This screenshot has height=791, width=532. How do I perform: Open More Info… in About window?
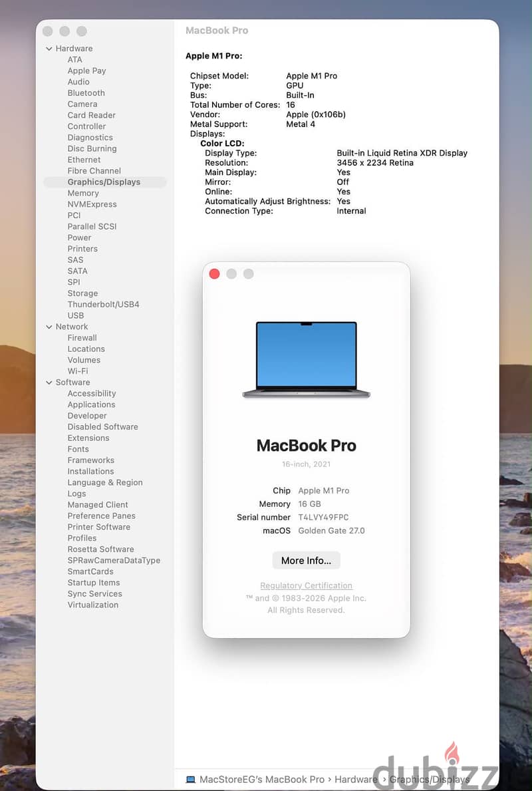[x=306, y=560]
